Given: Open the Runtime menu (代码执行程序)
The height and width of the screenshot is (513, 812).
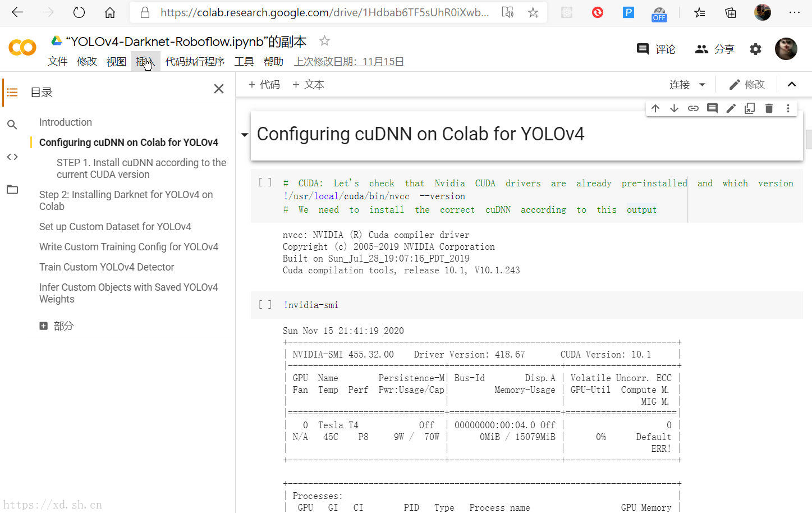Looking at the screenshot, I should (x=195, y=62).
